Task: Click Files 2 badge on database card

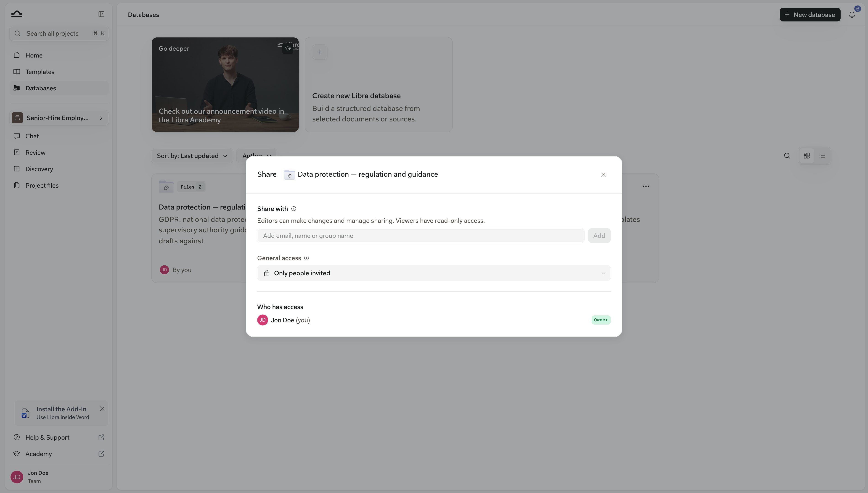Action: click(x=191, y=187)
